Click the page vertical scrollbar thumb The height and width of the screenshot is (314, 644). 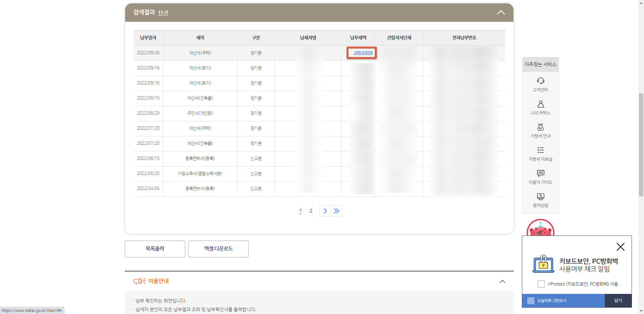pyautogui.click(x=641, y=145)
